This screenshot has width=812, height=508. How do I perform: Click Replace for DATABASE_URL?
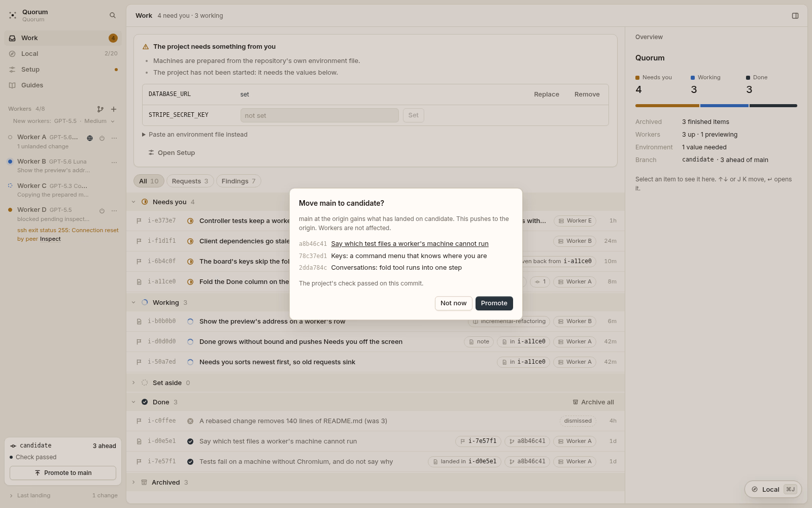click(547, 94)
